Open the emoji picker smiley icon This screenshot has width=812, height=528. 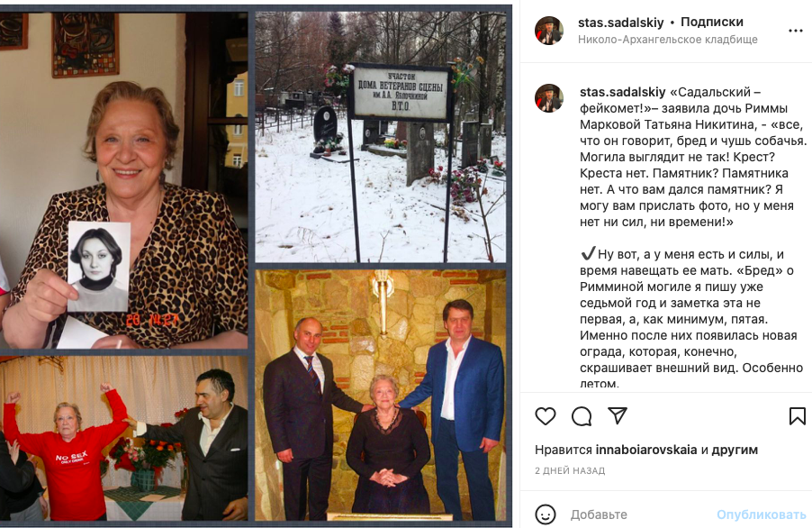click(x=546, y=514)
